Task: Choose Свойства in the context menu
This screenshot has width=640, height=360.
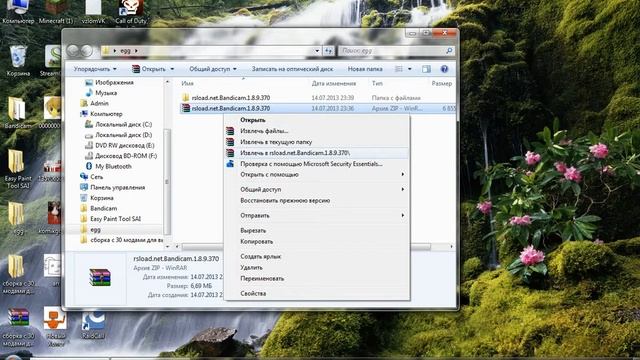Action: [317, 293]
